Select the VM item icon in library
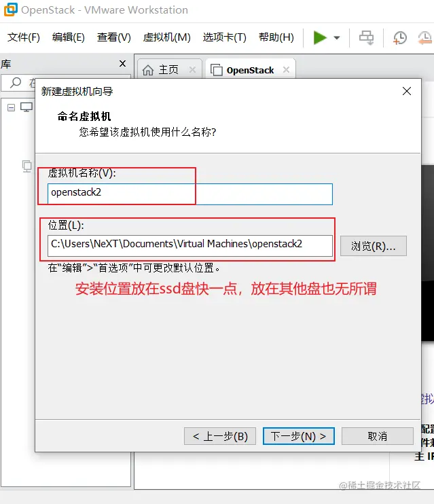This screenshot has width=434, height=504. pyautogui.click(x=26, y=166)
